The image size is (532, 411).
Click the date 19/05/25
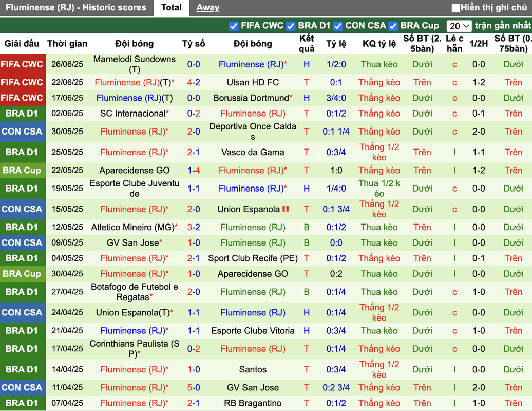tap(67, 189)
